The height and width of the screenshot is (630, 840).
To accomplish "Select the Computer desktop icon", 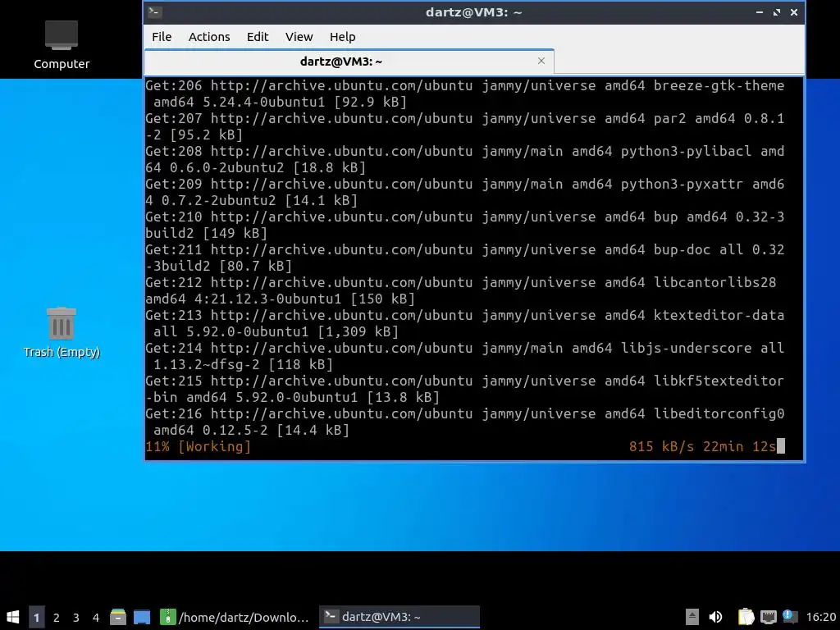I will click(62, 45).
